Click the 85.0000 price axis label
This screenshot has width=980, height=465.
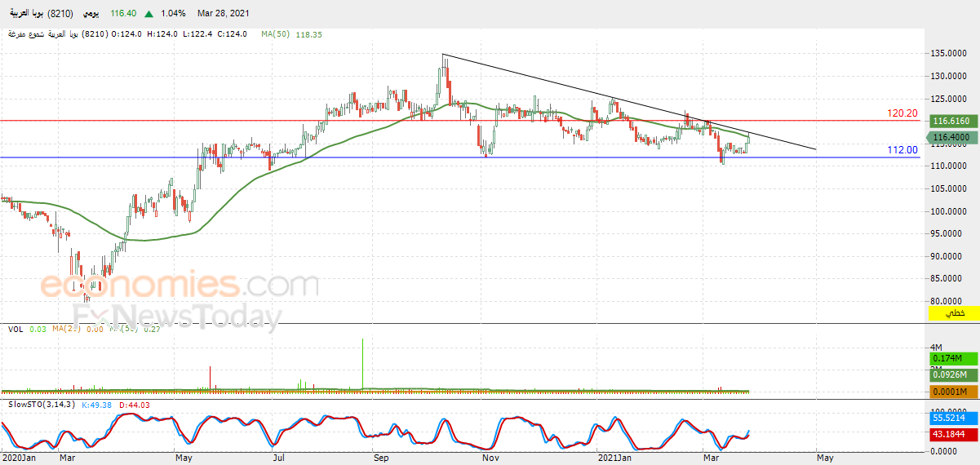tap(947, 279)
